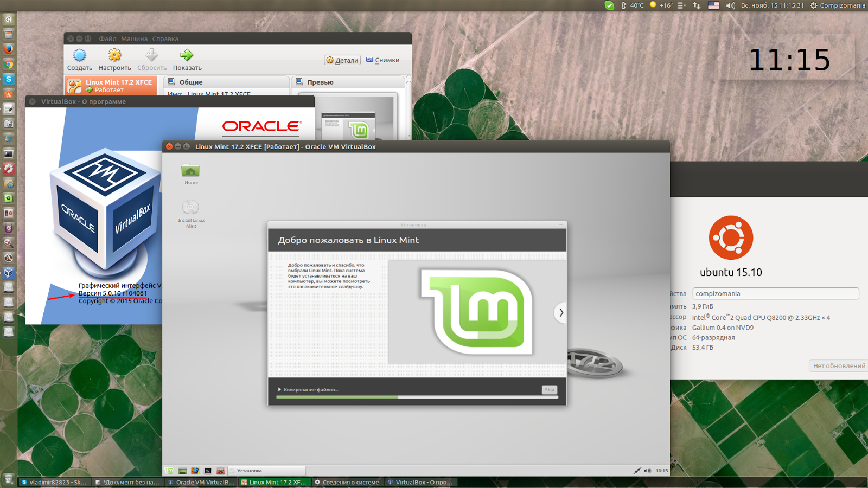Collapse the Общие section header
The width and height of the screenshot is (868, 488).
point(226,82)
